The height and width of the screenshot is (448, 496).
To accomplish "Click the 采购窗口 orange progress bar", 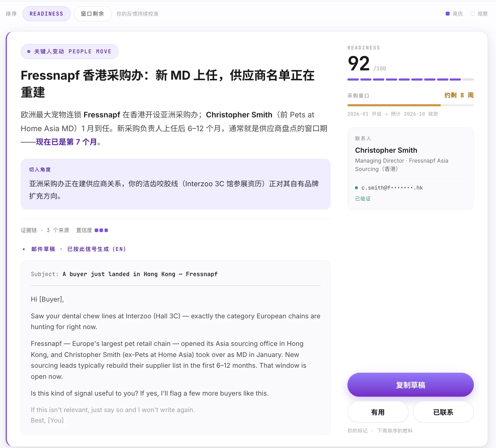I will click(x=410, y=105).
